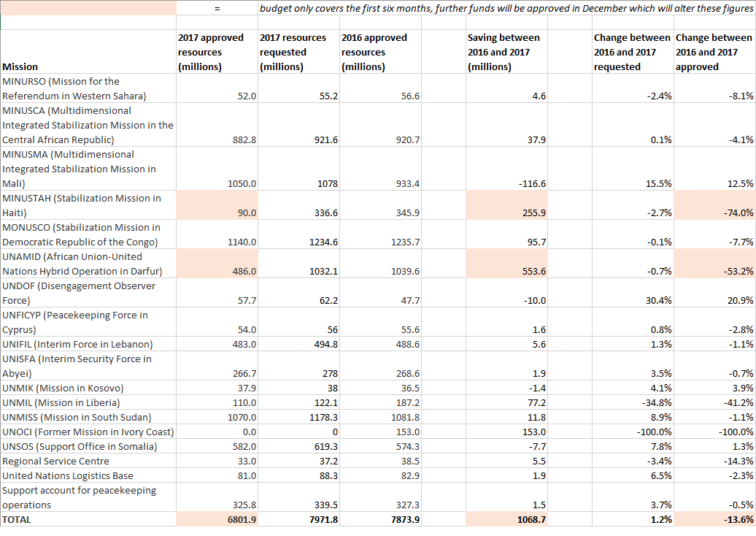Click the UNOCI -100.0% change requested cell
The width and height of the screenshot is (756, 536).
pos(633,432)
